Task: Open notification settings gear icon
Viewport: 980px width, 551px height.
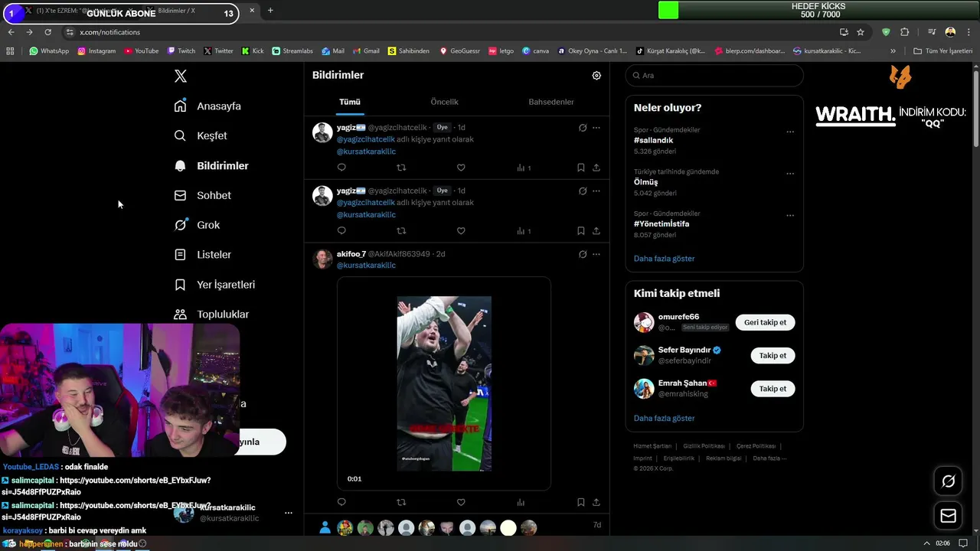Action: (596, 75)
